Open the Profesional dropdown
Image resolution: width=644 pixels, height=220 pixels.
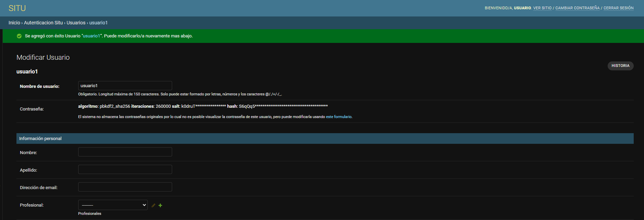pyautogui.click(x=113, y=205)
